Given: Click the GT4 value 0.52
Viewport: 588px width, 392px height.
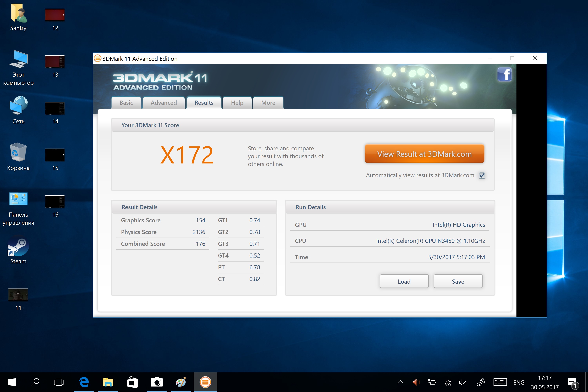Looking at the screenshot, I should coord(254,256).
